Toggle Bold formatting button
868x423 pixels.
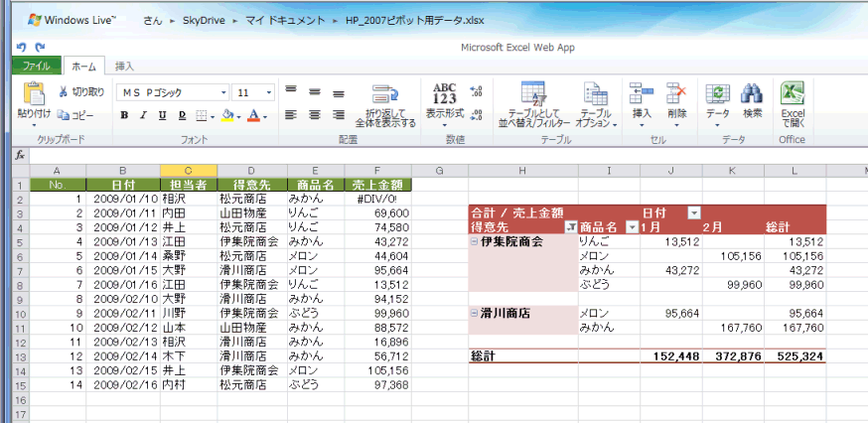pyautogui.click(x=124, y=115)
